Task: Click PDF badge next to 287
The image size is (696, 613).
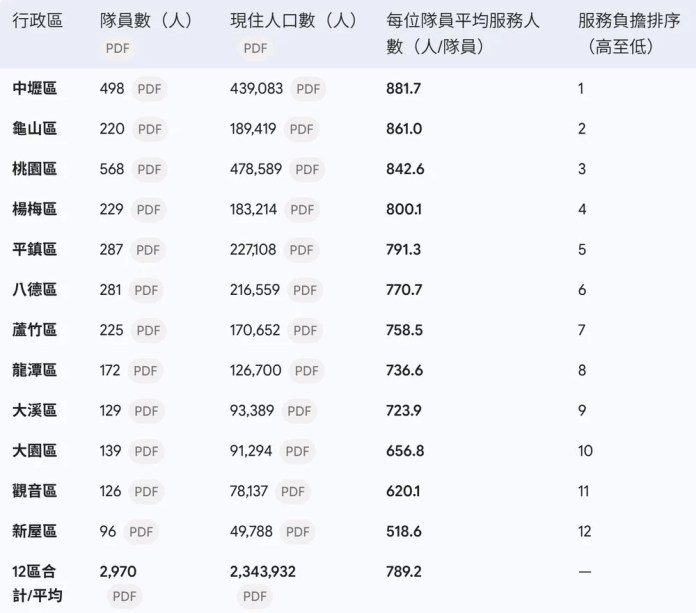Action: click(148, 250)
